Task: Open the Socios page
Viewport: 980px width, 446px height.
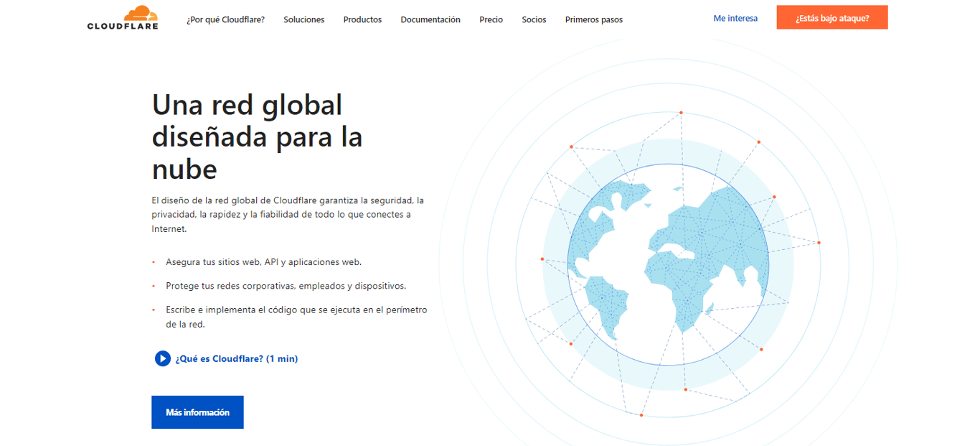Action: click(x=534, y=19)
